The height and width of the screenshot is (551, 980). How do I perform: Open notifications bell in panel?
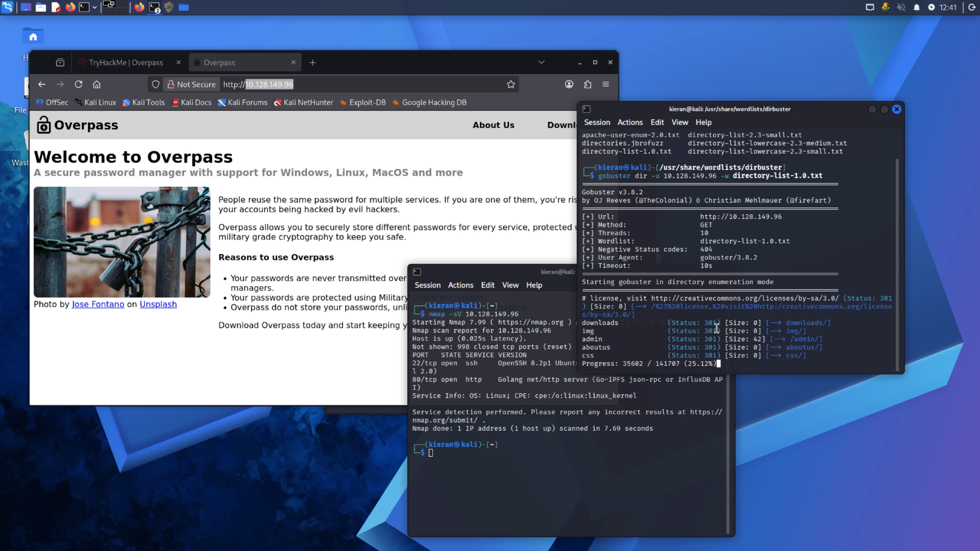click(916, 7)
